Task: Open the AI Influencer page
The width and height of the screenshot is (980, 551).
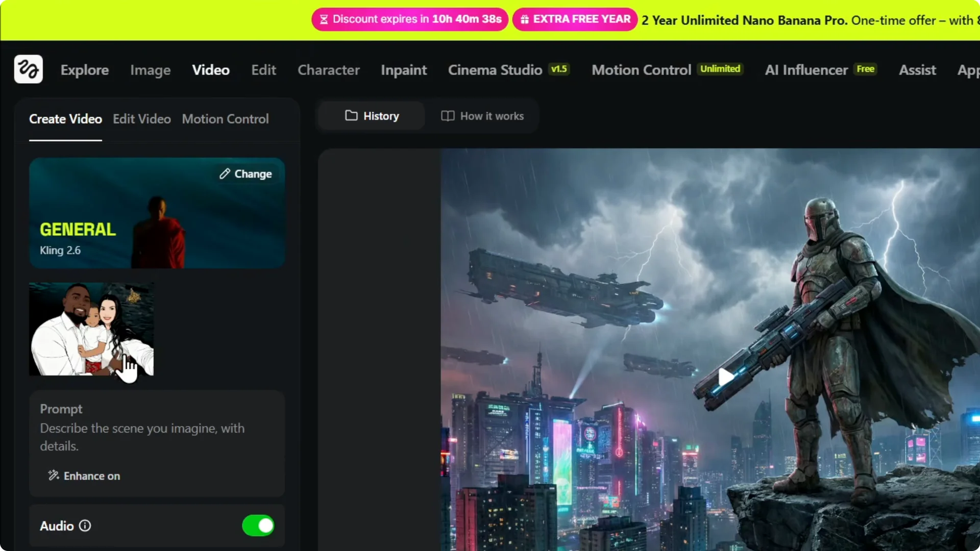Action: pyautogui.click(x=805, y=70)
